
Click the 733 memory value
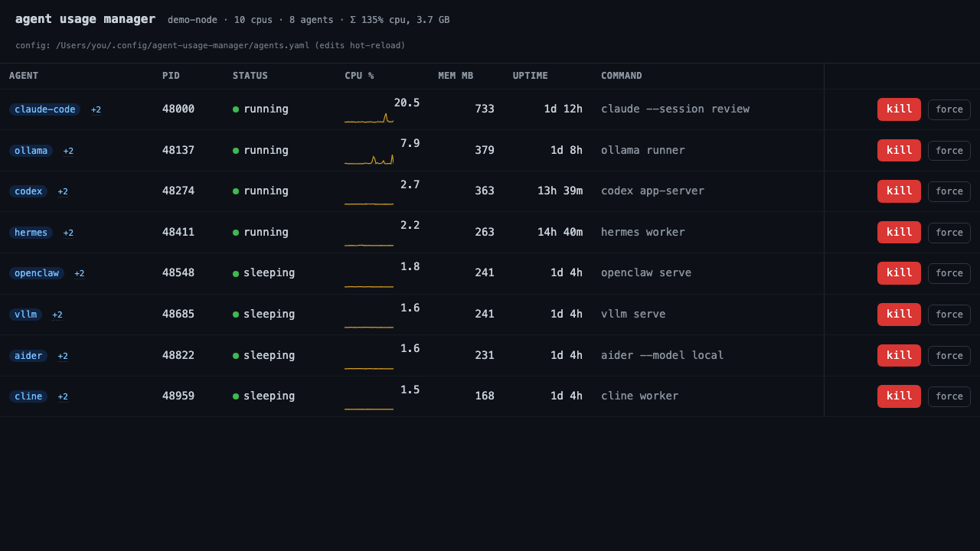(485, 109)
